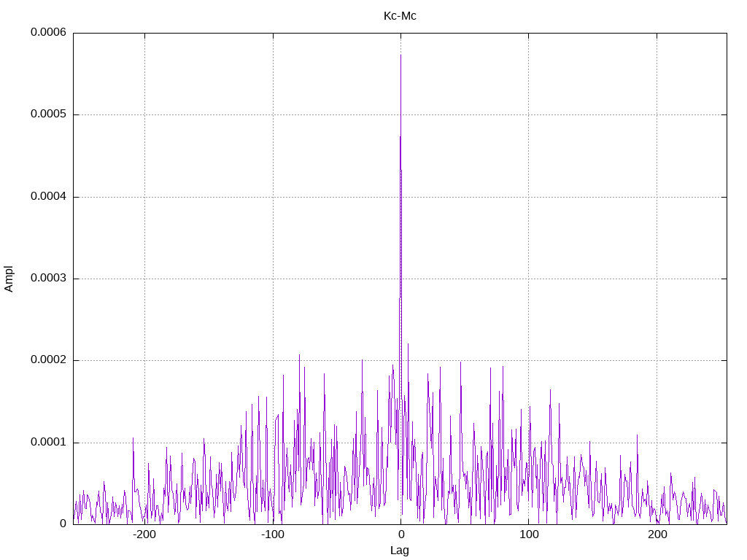Click x-axis tick label -100
747x560 pixels.
[x=273, y=534]
